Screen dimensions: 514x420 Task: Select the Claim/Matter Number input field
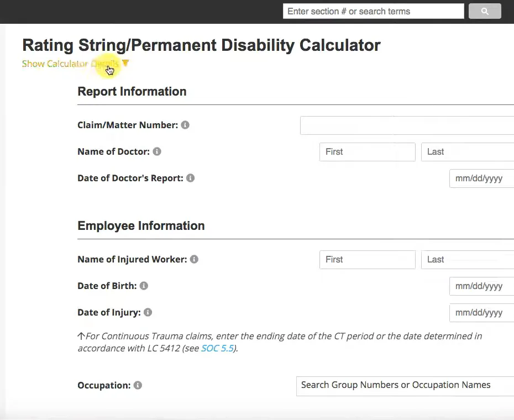407,125
